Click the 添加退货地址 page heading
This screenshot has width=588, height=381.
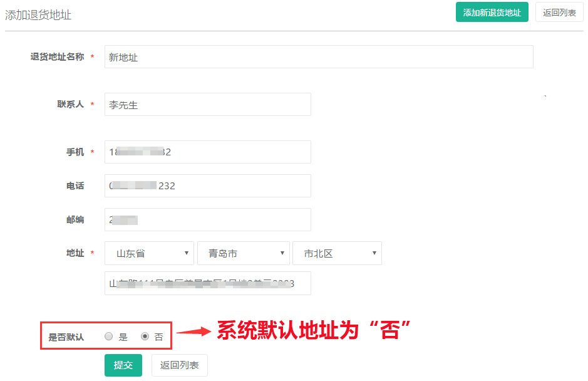pyautogui.click(x=38, y=15)
